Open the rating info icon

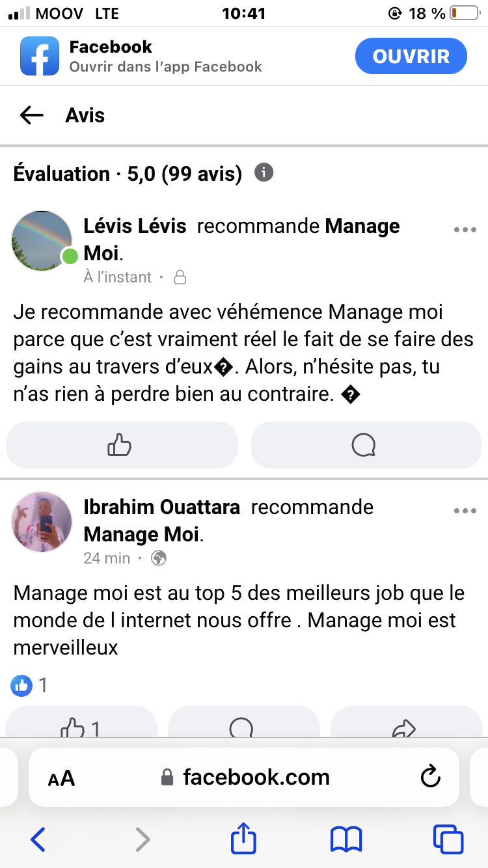264,173
